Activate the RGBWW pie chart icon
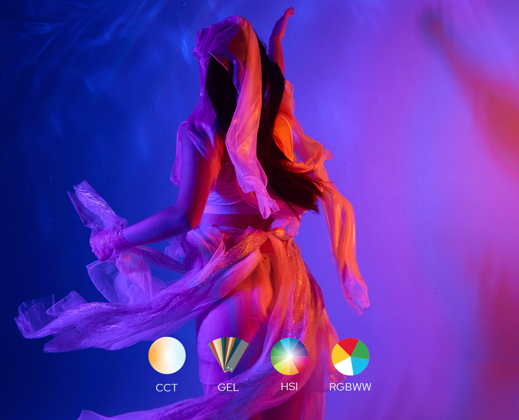Viewport: 519px width, 420px height. (x=350, y=356)
